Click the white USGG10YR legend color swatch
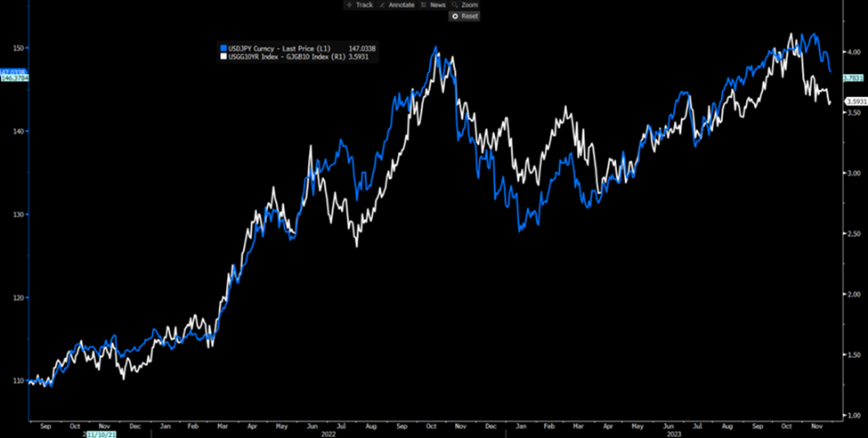 (x=223, y=56)
